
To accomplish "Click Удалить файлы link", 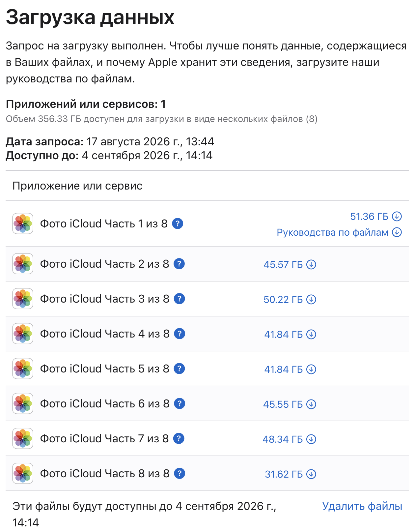I will [x=362, y=506].
